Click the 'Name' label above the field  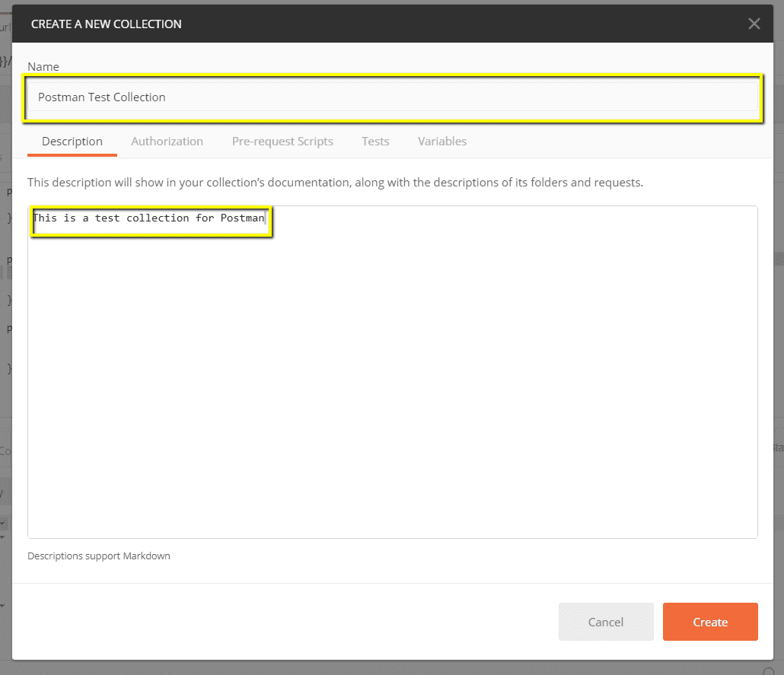coord(43,67)
